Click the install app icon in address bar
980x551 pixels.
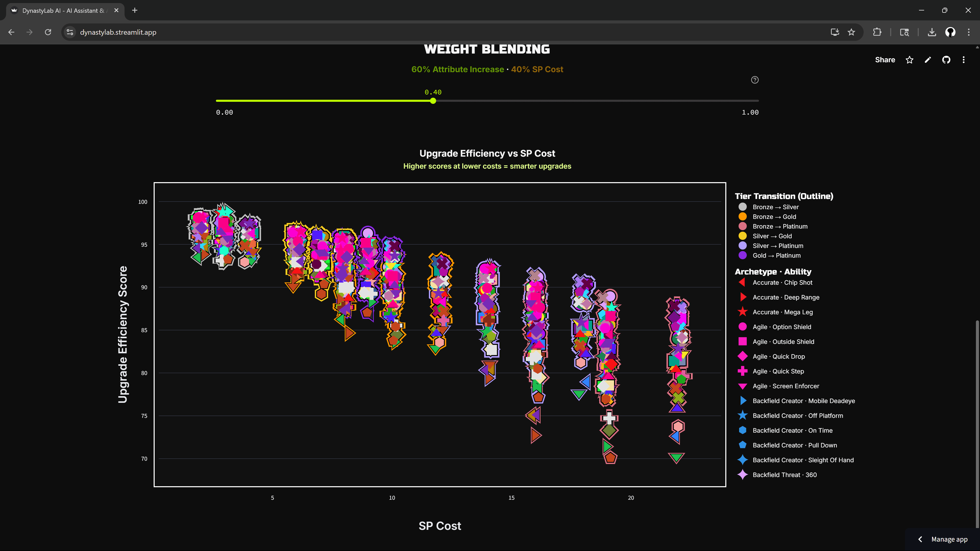(x=835, y=32)
